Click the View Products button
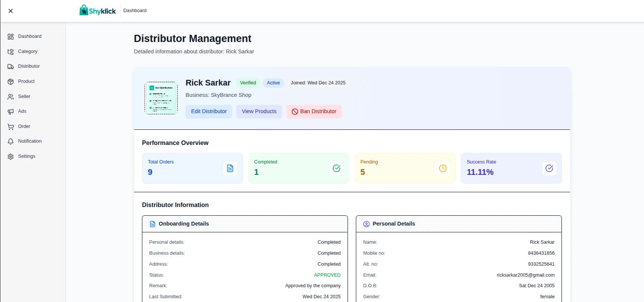 point(259,111)
